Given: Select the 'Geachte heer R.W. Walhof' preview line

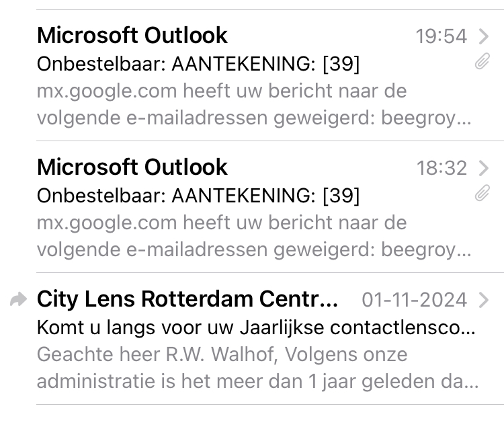Looking at the screenshot, I should coord(222,354).
